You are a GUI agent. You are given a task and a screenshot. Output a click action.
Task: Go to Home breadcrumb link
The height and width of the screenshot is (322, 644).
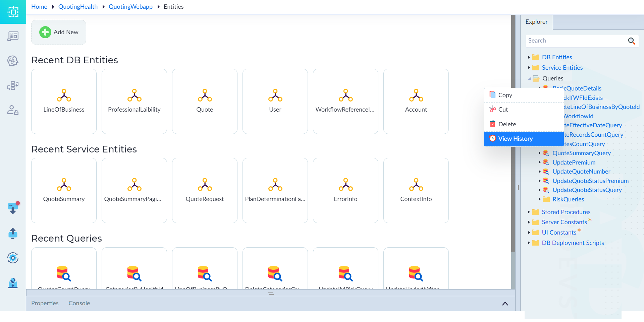tap(39, 7)
